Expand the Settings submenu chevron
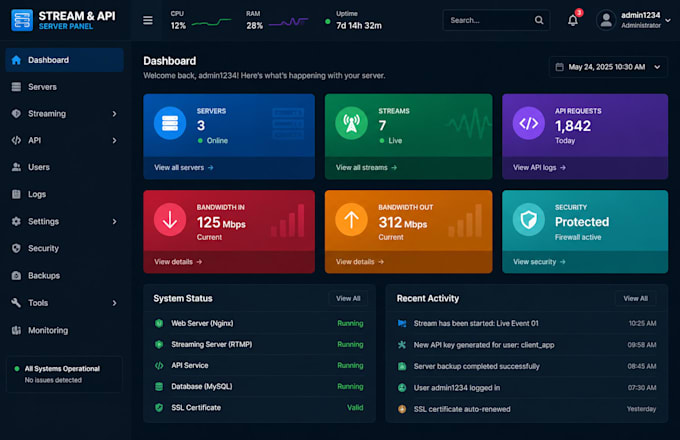 click(114, 222)
